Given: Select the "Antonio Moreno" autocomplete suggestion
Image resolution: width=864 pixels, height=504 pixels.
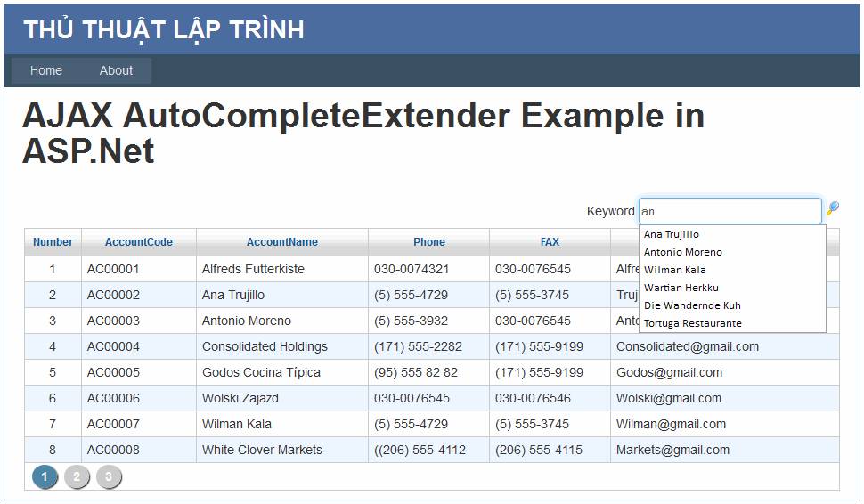Looking at the screenshot, I should [732, 252].
